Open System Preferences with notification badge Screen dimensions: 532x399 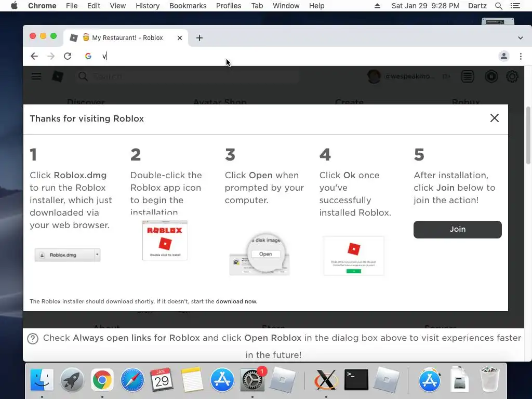(x=252, y=380)
